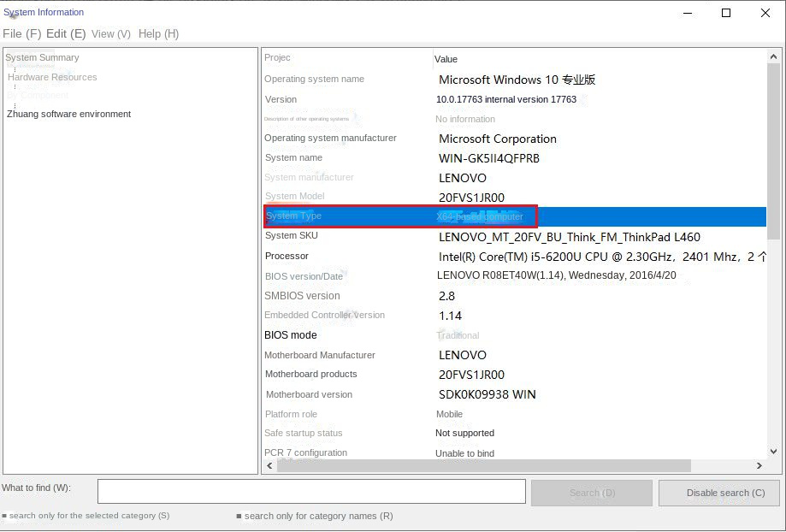Open the View (V) menu
Image resolution: width=786 pixels, height=532 pixels.
pos(110,33)
